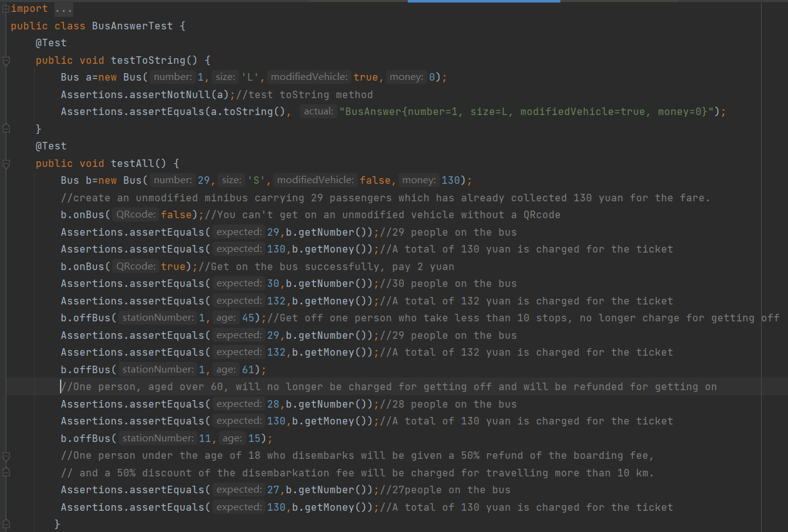Screen dimensions: 788x532
Task: Click the folded imports "..." placeholder
Action: [x=63, y=9]
